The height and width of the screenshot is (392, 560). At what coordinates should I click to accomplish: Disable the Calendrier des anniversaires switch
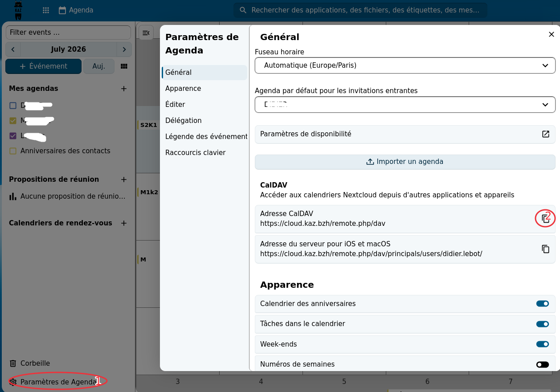542,304
